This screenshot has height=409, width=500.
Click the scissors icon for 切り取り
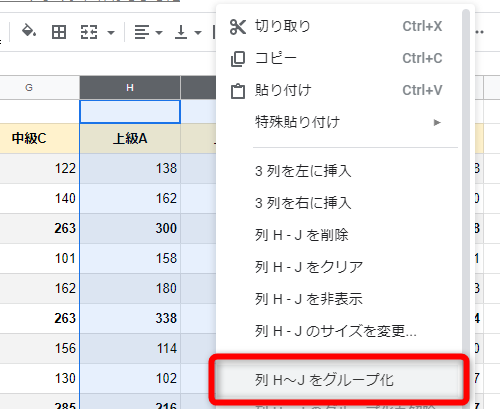(238, 27)
